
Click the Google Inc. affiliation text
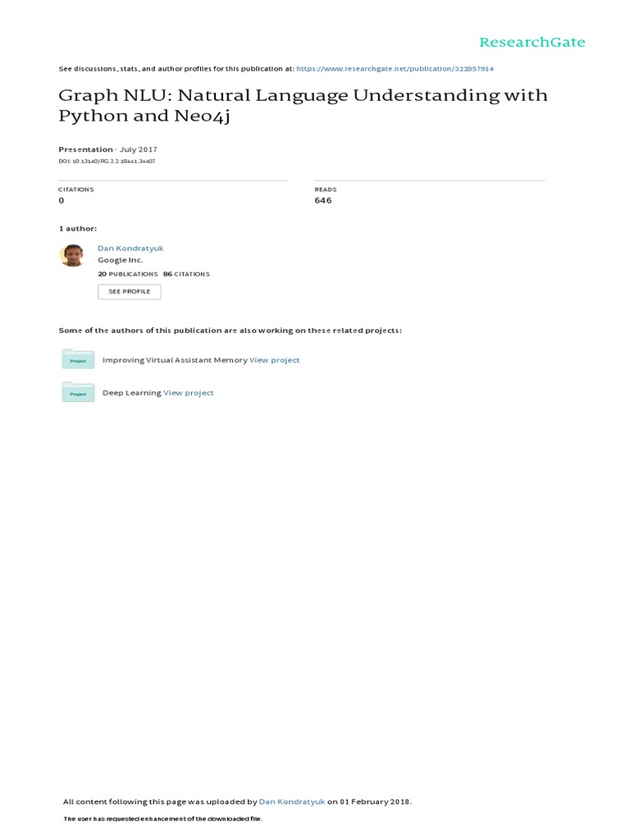tap(120, 260)
